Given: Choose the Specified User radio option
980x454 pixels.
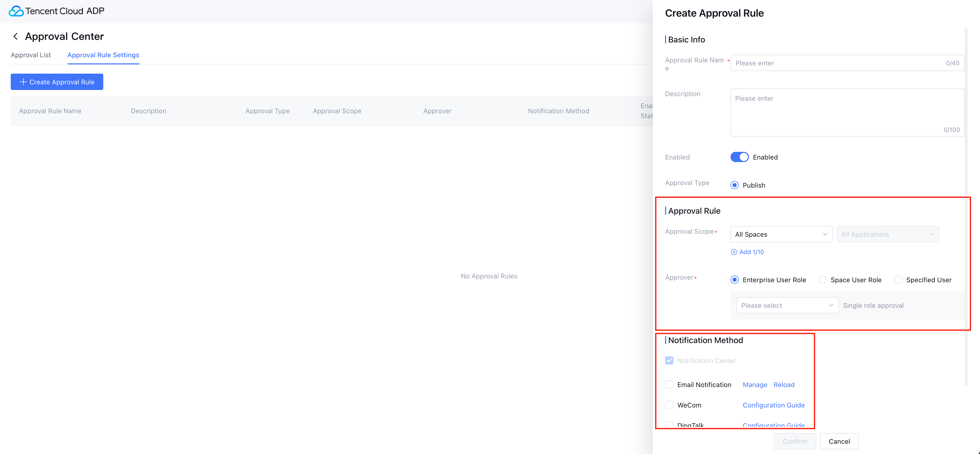Looking at the screenshot, I should [898, 280].
